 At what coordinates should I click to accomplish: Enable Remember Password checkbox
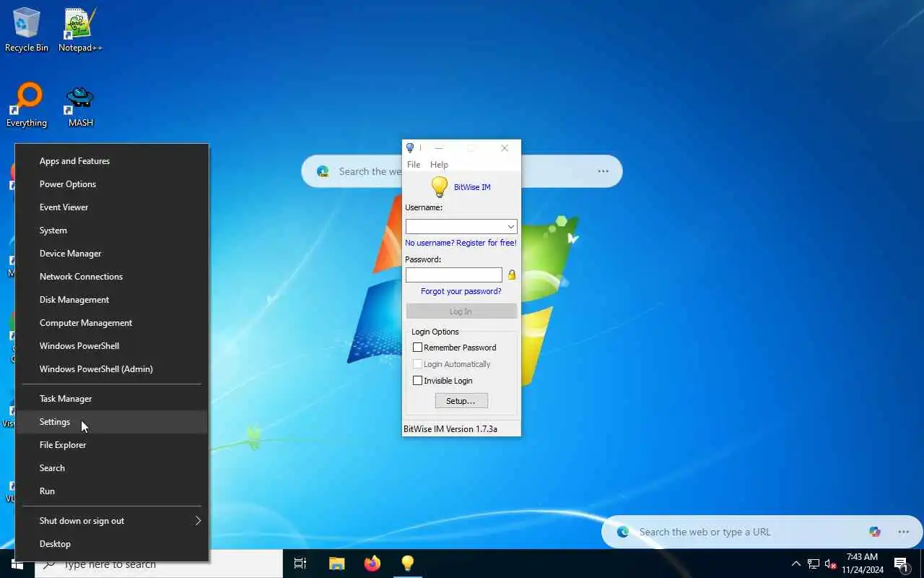point(417,348)
